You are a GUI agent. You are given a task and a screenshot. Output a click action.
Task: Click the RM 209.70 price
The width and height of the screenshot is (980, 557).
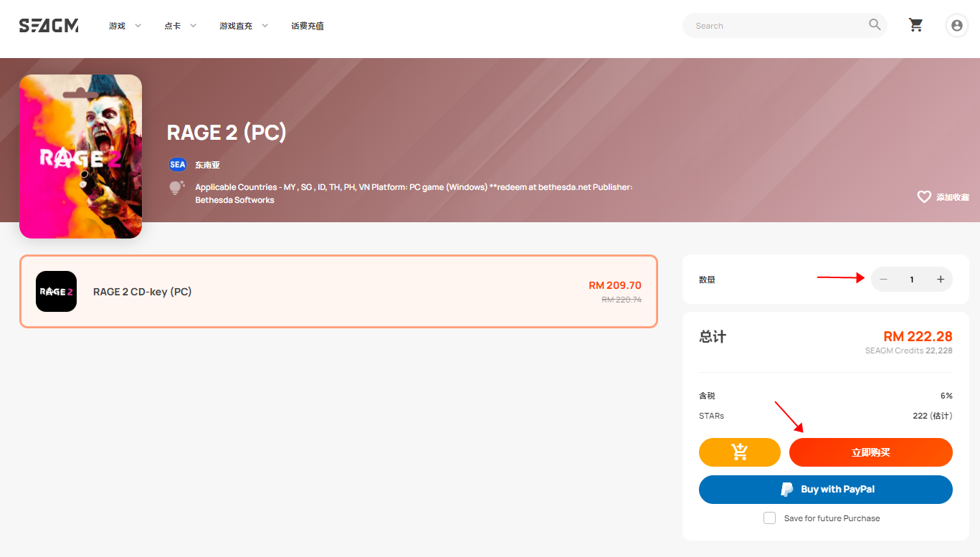coord(615,285)
